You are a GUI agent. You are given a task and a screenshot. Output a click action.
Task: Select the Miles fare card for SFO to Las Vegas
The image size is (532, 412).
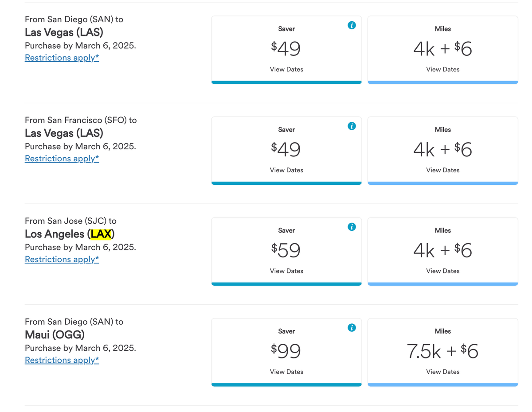(x=442, y=149)
